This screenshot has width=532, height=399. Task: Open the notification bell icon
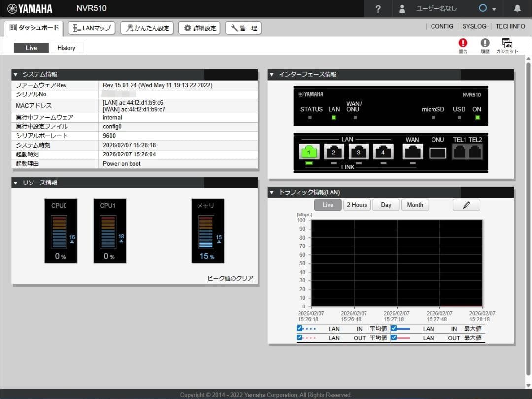point(517,9)
